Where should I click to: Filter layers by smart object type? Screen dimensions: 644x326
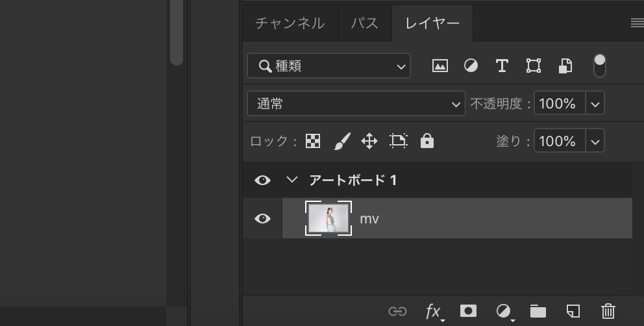pyautogui.click(x=565, y=66)
